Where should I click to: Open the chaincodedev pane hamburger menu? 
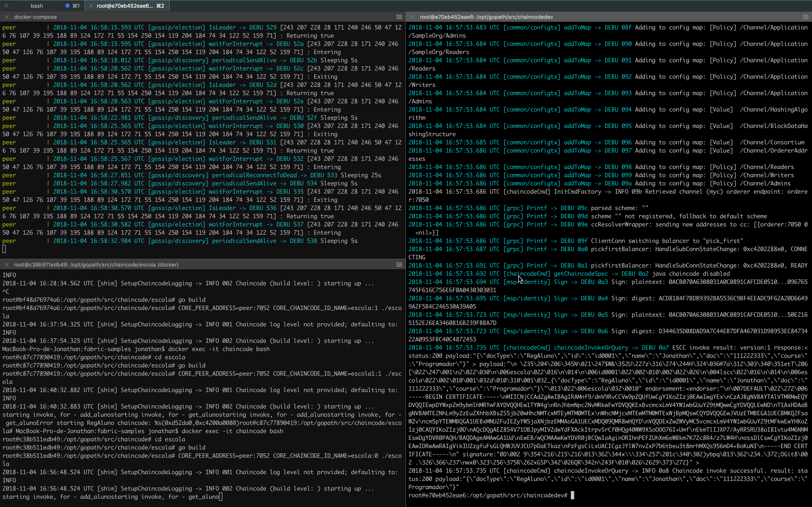pos(805,17)
